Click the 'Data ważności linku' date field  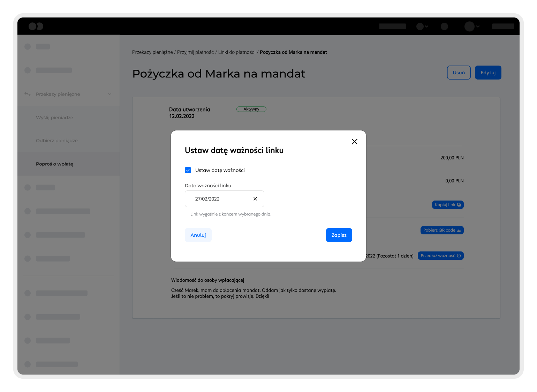[220, 199]
